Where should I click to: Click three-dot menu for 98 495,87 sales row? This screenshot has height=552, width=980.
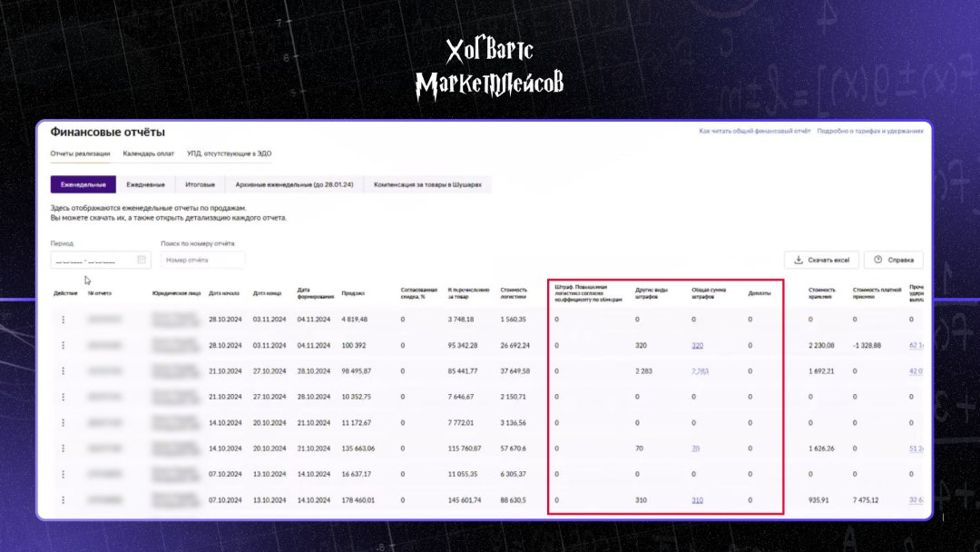[63, 370]
